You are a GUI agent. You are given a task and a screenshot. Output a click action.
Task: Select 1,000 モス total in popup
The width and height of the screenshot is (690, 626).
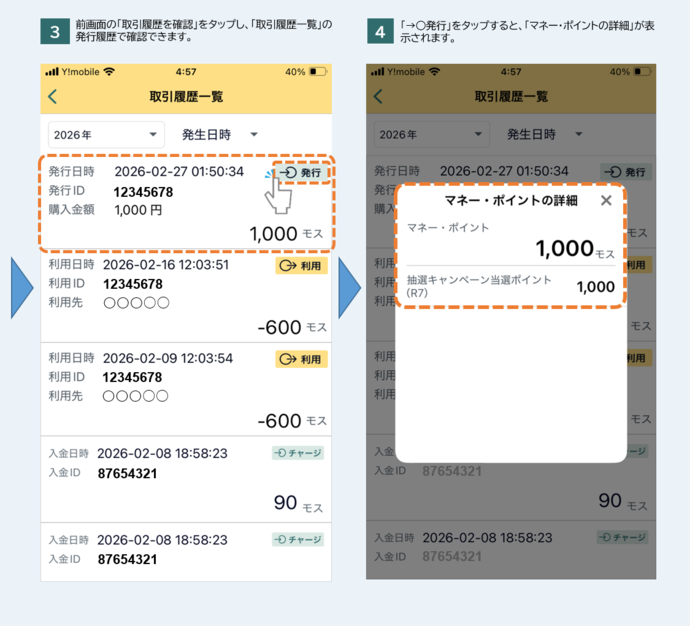(x=575, y=249)
